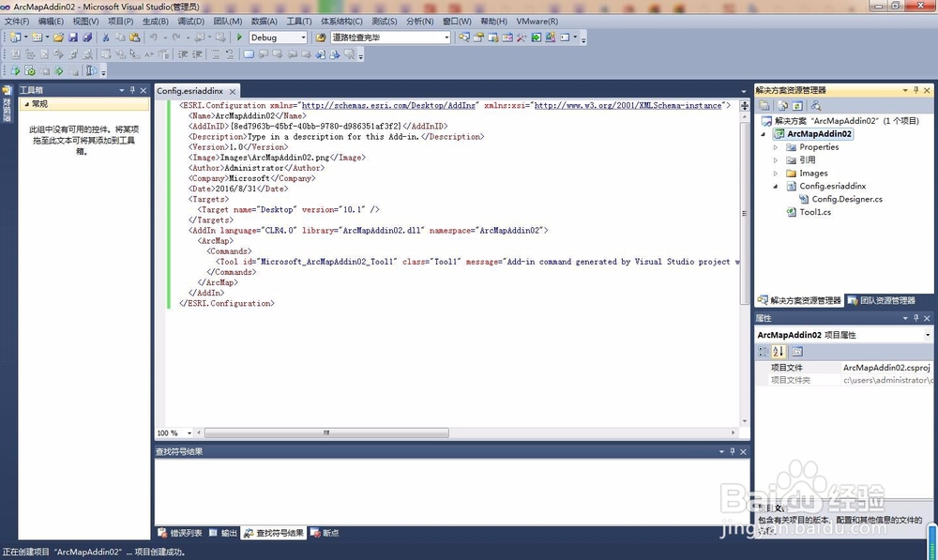Click the 项目文件 property value ArcMapAddin02.csproj
This screenshot has height=560, width=938.
point(886,368)
